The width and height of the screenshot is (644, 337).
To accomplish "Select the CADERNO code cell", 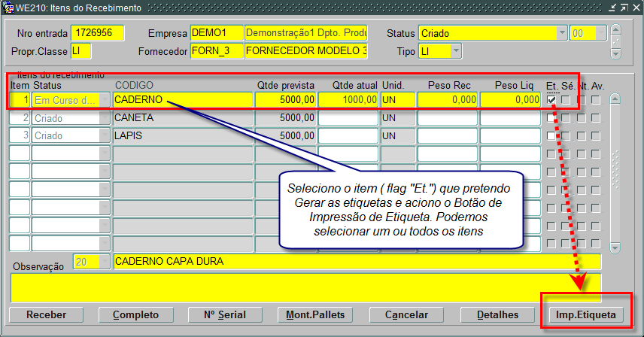I will click(x=183, y=100).
